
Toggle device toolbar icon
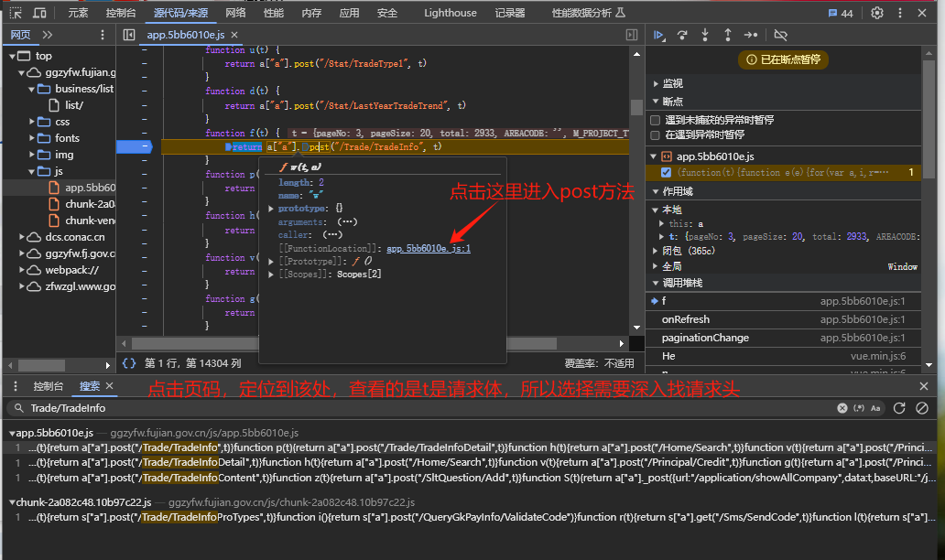[x=39, y=13]
